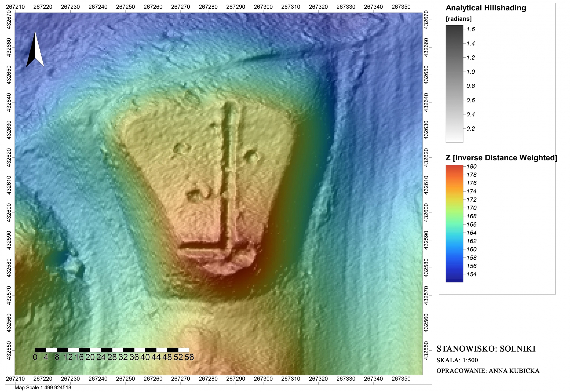The image size is (570, 392).
Task: Click the scale bar label '12'
Action: coord(68,357)
